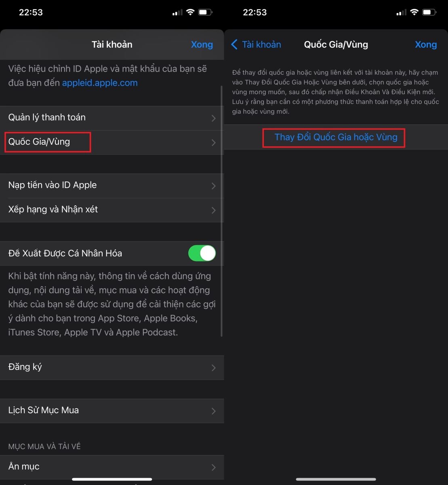Image resolution: width=448 pixels, height=485 pixels.
Task: Open the appleid.apple.com link
Action: tap(99, 83)
